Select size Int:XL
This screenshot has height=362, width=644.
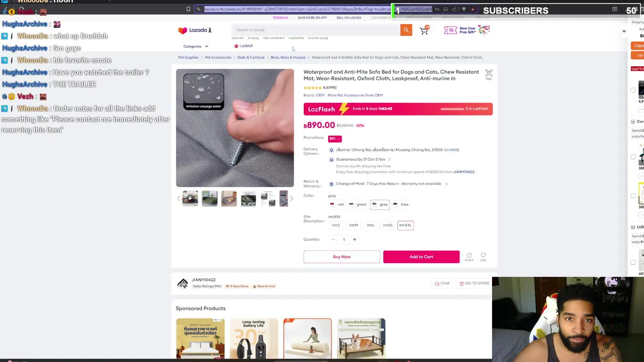click(x=388, y=225)
